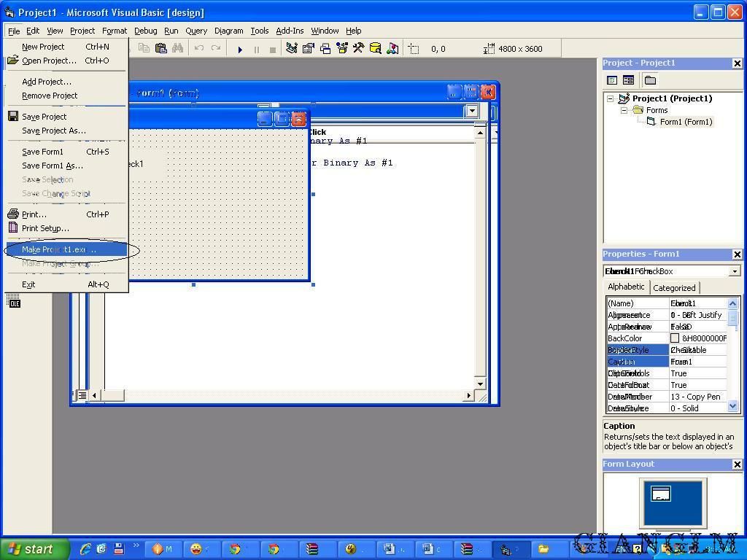
Task: Collapse the Forms folder node
Action: pos(624,110)
